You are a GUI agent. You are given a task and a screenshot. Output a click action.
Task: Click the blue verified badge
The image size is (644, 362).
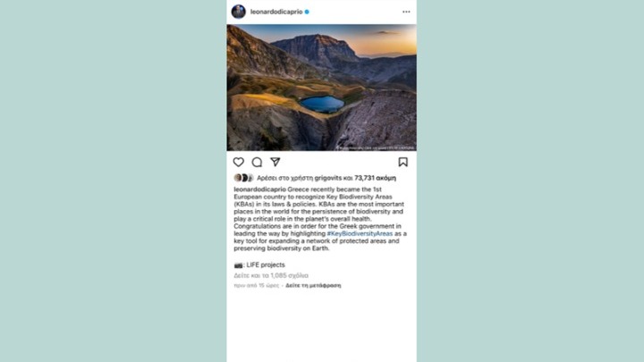[x=307, y=12]
